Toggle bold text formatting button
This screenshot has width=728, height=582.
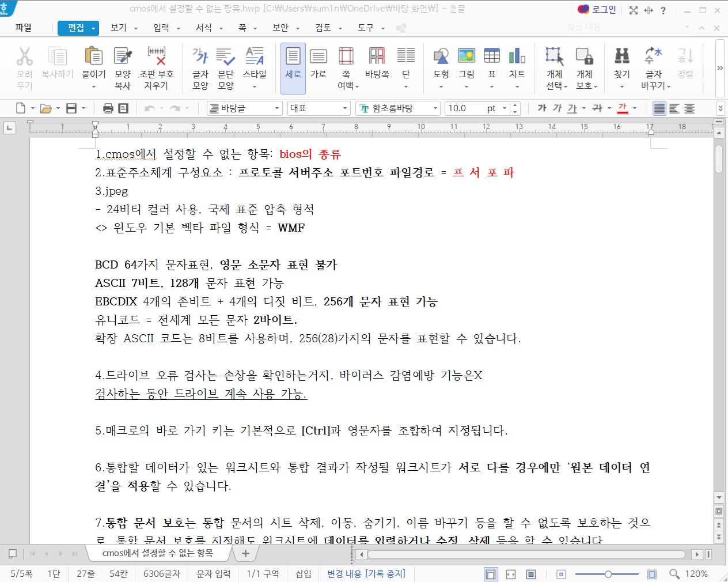tap(541, 108)
